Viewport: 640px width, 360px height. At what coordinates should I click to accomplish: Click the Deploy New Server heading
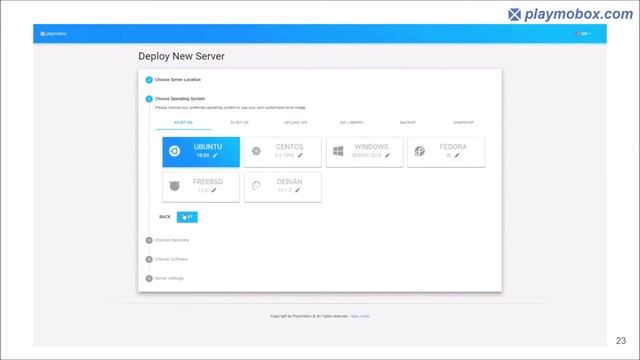click(x=181, y=56)
